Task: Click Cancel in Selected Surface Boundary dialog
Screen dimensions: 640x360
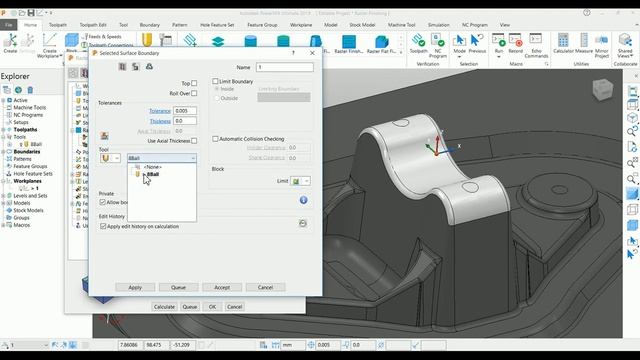Action: pos(265,287)
